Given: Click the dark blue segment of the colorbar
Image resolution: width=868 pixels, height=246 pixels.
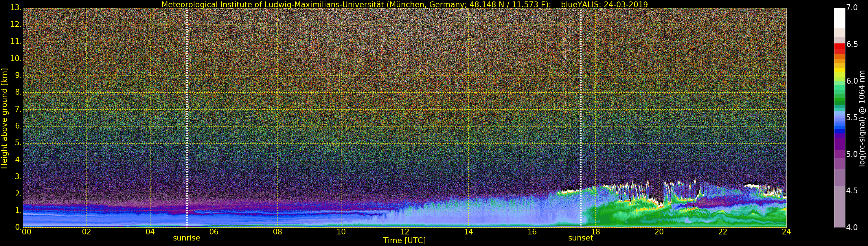Looking at the screenshot, I should click(839, 131).
